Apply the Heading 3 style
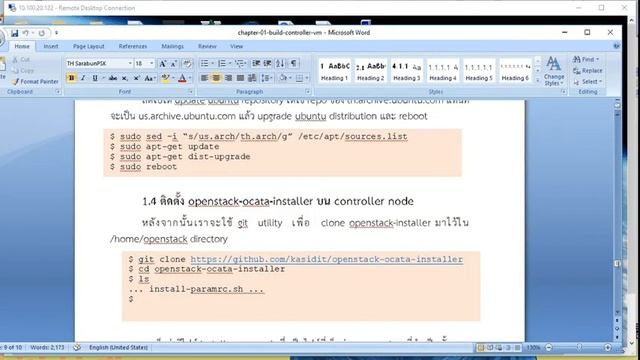The image size is (640, 360). pyautogui.click(x=407, y=71)
